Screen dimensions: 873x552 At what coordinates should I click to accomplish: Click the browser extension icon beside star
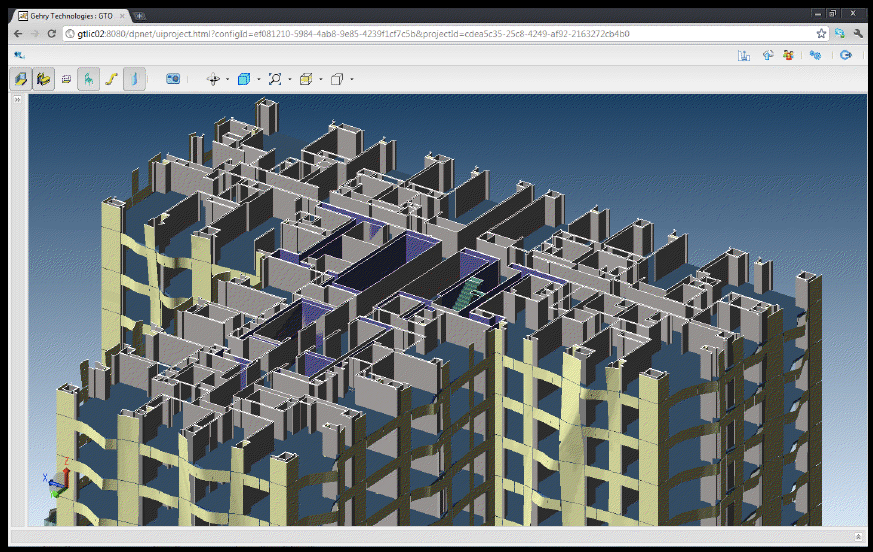pyautogui.click(x=840, y=33)
